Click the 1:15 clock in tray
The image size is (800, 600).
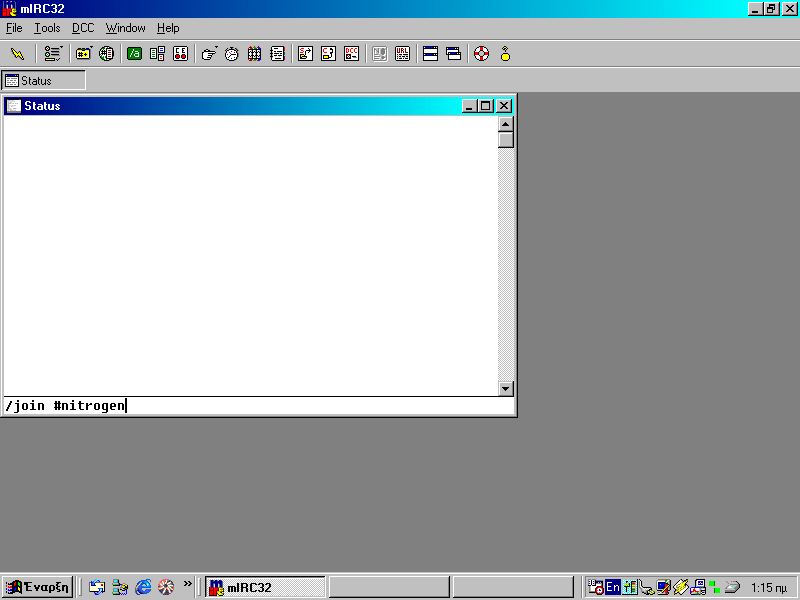pos(769,588)
